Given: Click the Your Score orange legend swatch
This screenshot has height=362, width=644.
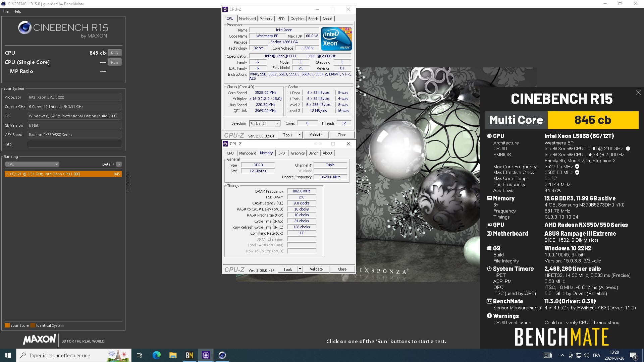Looking at the screenshot, I should 7,325.
